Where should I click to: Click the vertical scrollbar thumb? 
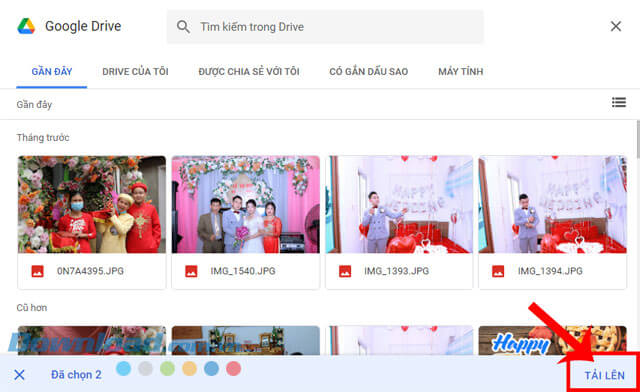click(x=638, y=139)
